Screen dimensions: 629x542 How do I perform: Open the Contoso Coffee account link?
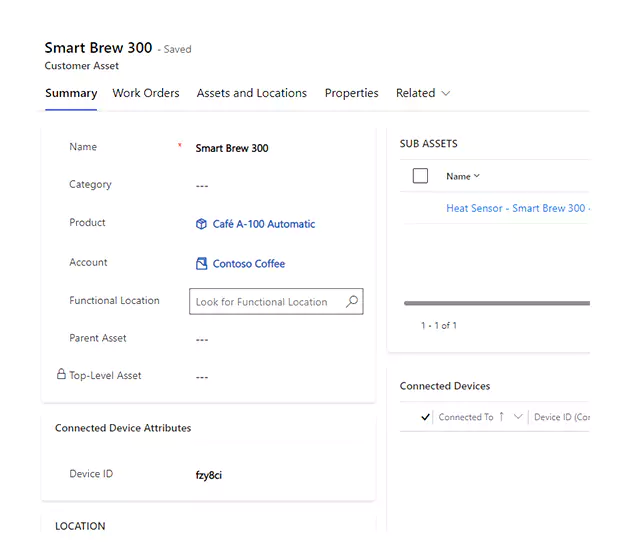[x=249, y=264]
